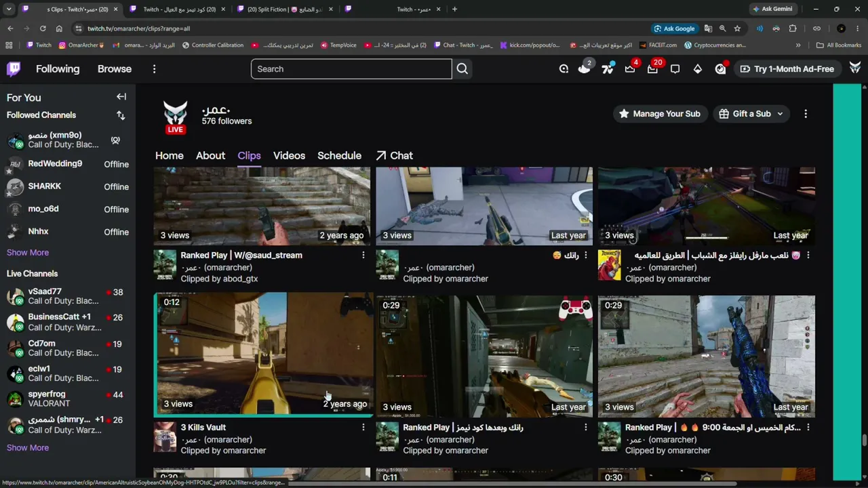Open the browser zoom magnifier icon
868x488 pixels.
(x=722, y=28)
